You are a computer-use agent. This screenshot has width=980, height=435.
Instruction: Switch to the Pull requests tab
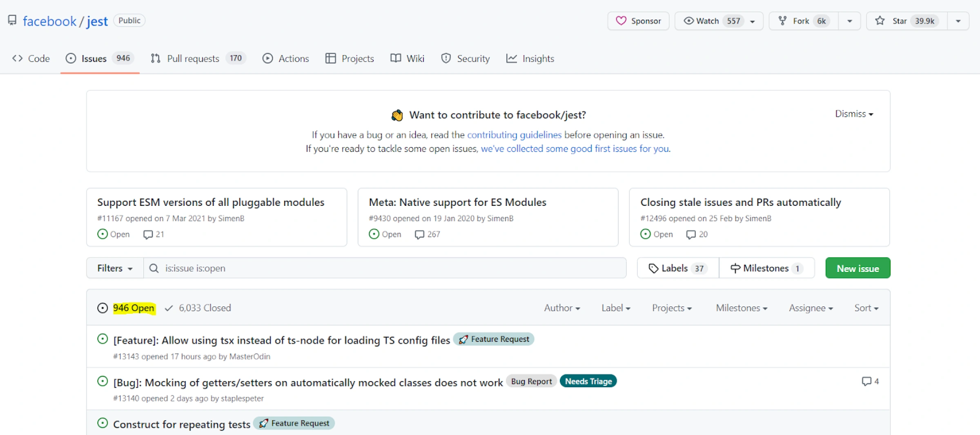coord(193,59)
